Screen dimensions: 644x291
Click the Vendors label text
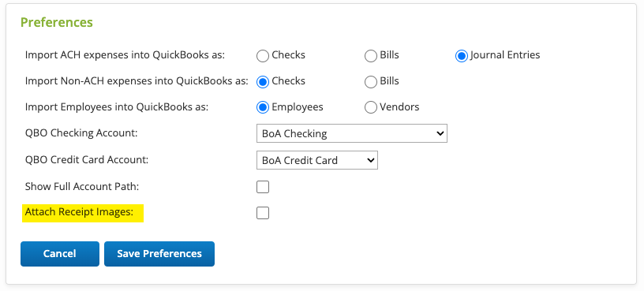tap(399, 107)
